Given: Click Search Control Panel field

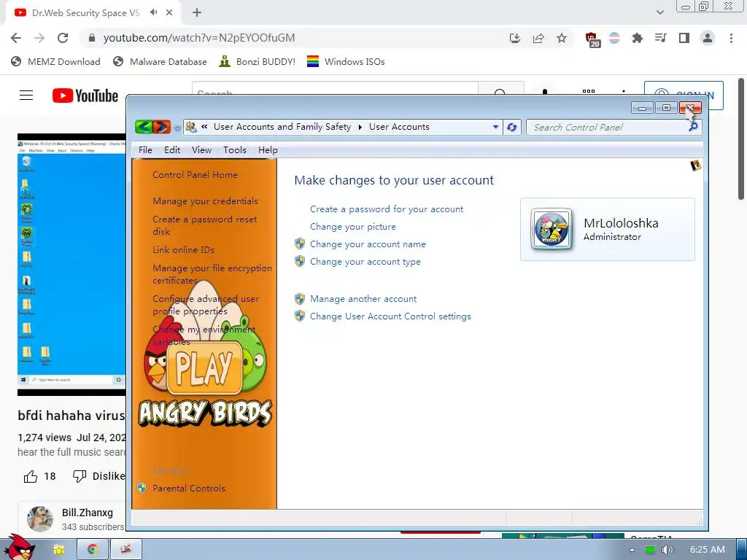Looking at the screenshot, I should click(x=608, y=127).
